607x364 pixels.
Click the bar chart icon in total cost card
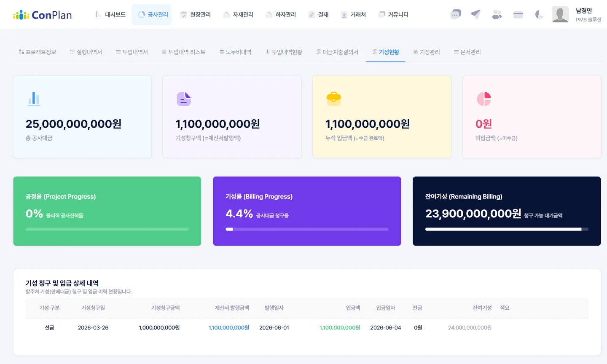point(34,99)
